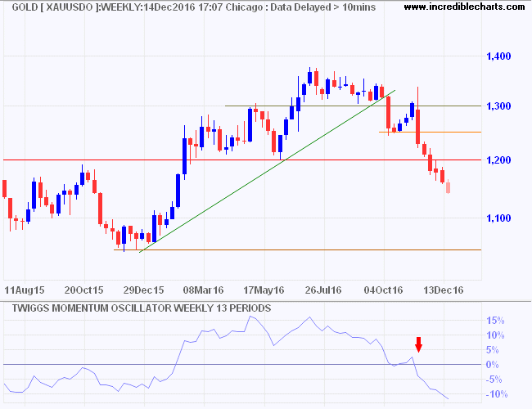Click the 08Mar16 date label
The height and width of the screenshot is (409, 532).
[x=203, y=290]
